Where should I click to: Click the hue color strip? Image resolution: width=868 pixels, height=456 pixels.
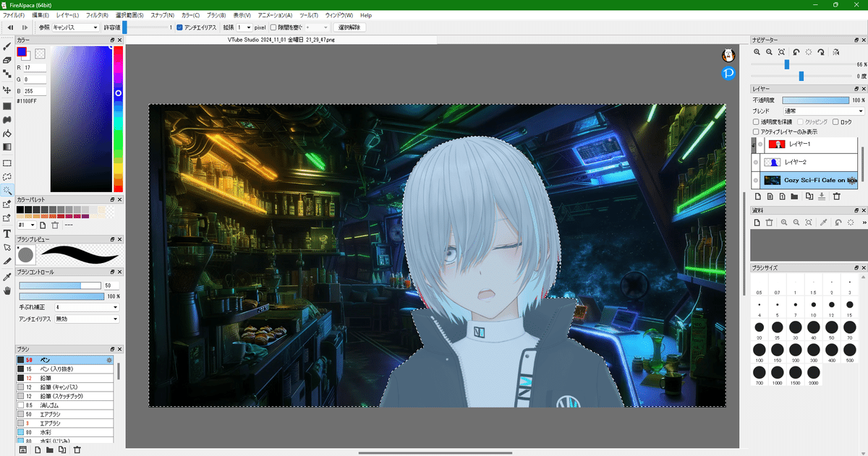coord(118,119)
